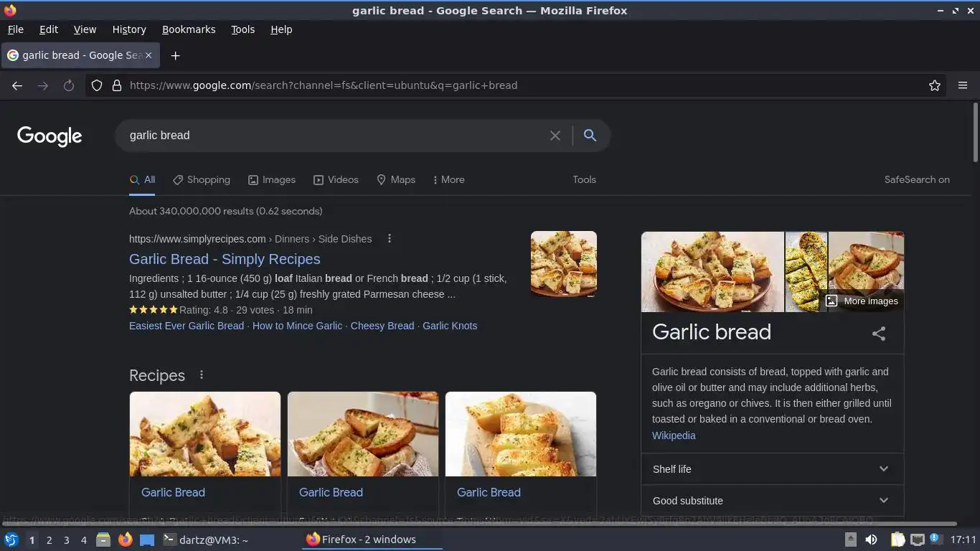The image size is (980, 551).
Task: Open the Help menu
Action: pyautogui.click(x=281, y=29)
